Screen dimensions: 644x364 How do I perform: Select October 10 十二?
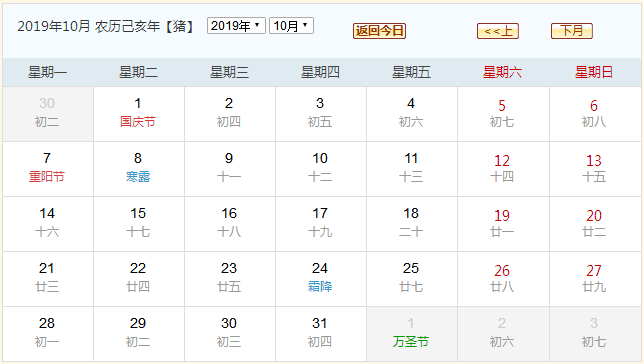[x=321, y=169]
